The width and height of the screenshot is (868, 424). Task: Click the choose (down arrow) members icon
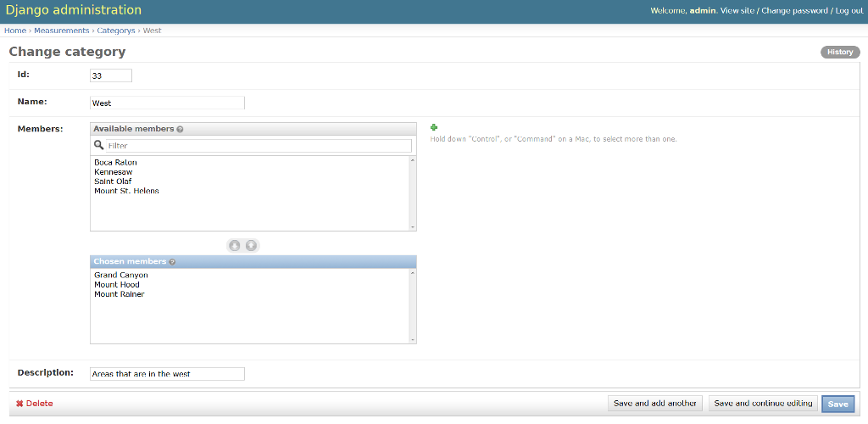tap(235, 245)
